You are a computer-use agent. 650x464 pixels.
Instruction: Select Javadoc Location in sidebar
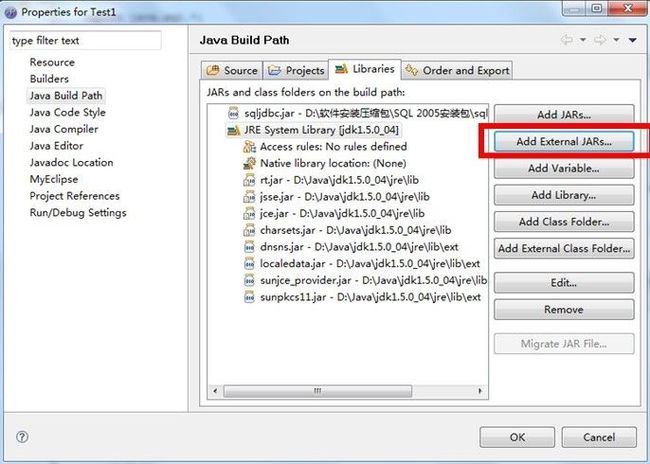click(x=71, y=163)
